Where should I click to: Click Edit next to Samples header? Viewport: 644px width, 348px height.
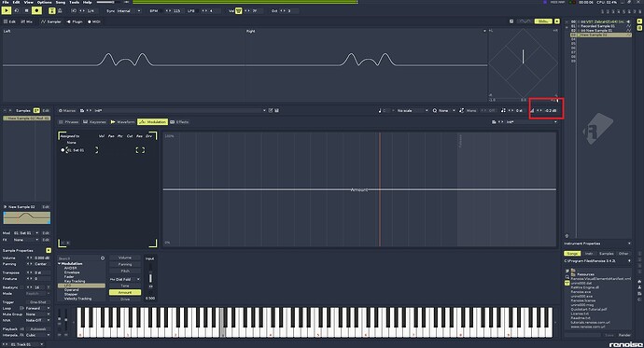(x=46, y=110)
